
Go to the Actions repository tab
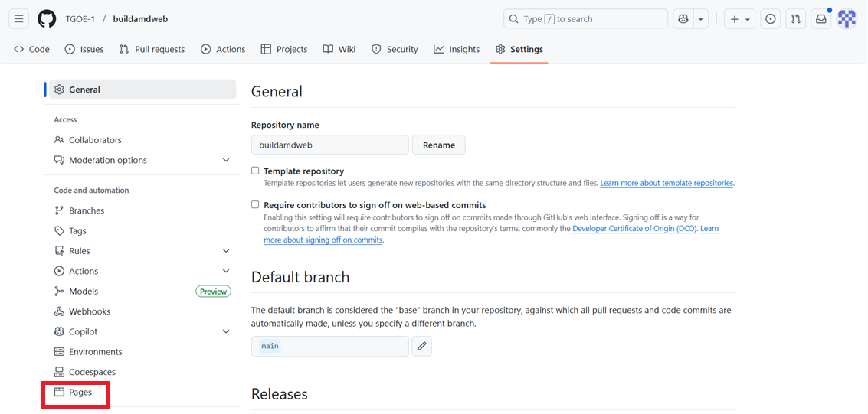pos(223,49)
